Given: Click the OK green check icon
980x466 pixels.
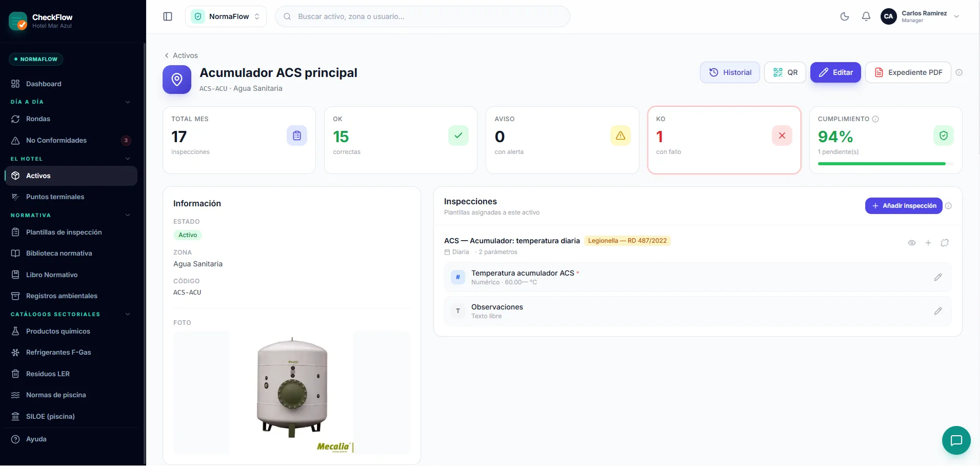Looking at the screenshot, I should [458, 135].
